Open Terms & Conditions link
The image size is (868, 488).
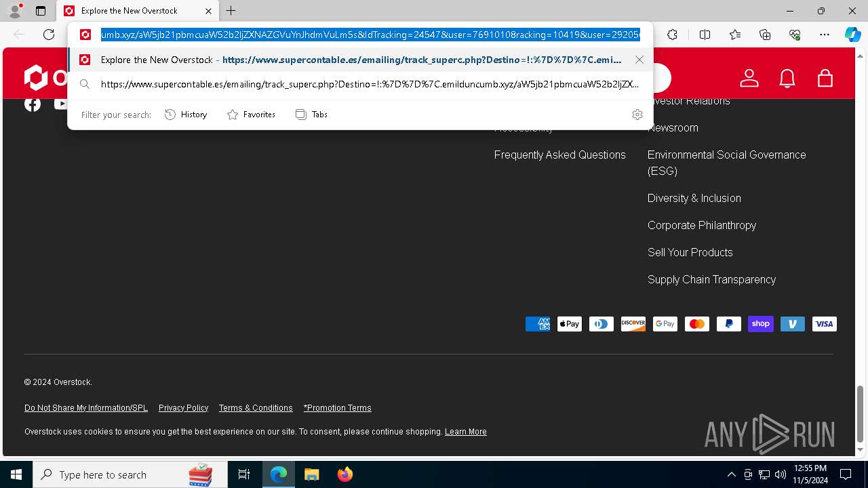[x=256, y=408]
